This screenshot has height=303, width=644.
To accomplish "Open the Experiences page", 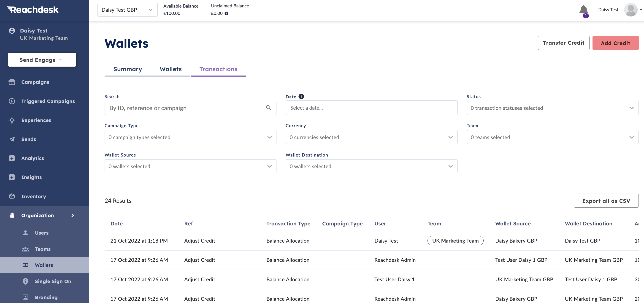I will coord(36,120).
